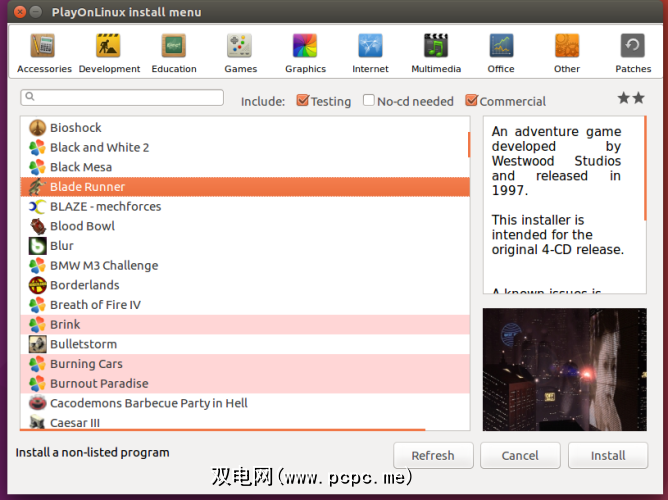The width and height of the screenshot is (668, 500).
Task: Open the Games category
Action: (x=240, y=53)
